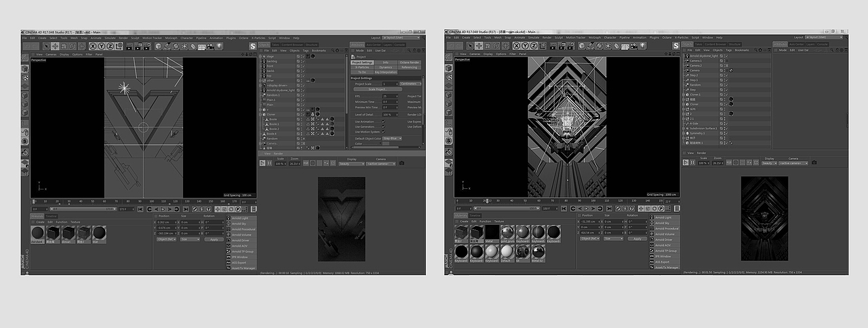868x328 pixels.
Task: Click the Light object icon in left window toolbar
Action: [x=218, y=46]
